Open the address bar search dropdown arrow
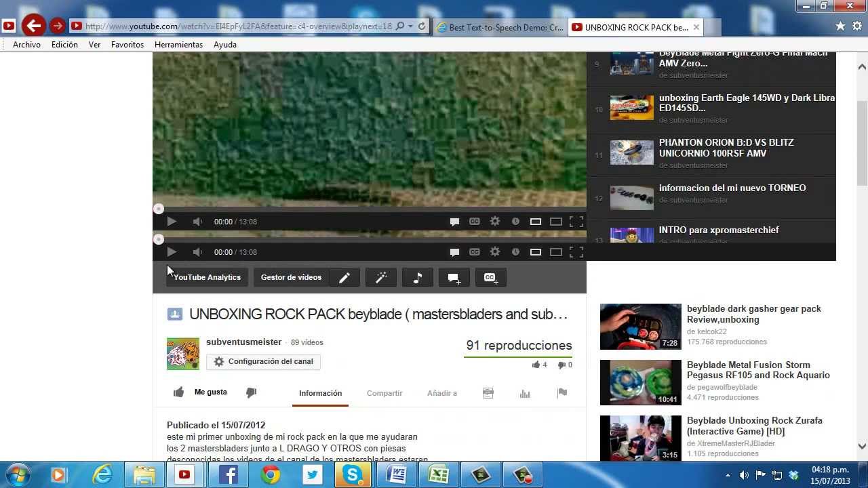The width and height of the screenshot is (868, 488). [x=410, y=26]
